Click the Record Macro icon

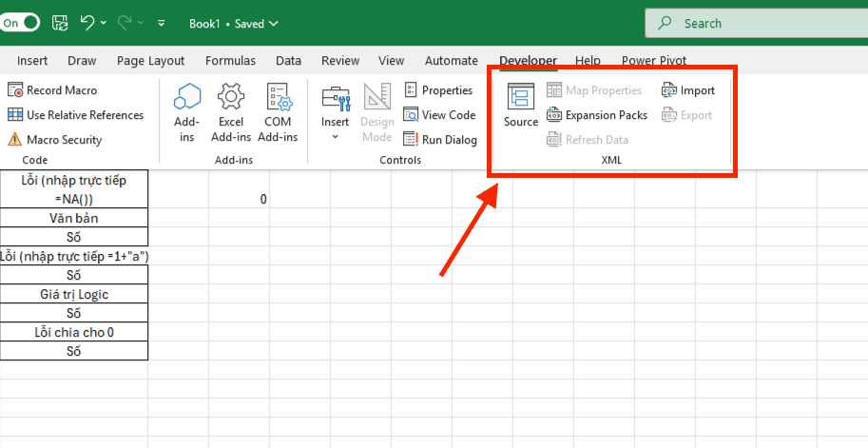(15, 90)
